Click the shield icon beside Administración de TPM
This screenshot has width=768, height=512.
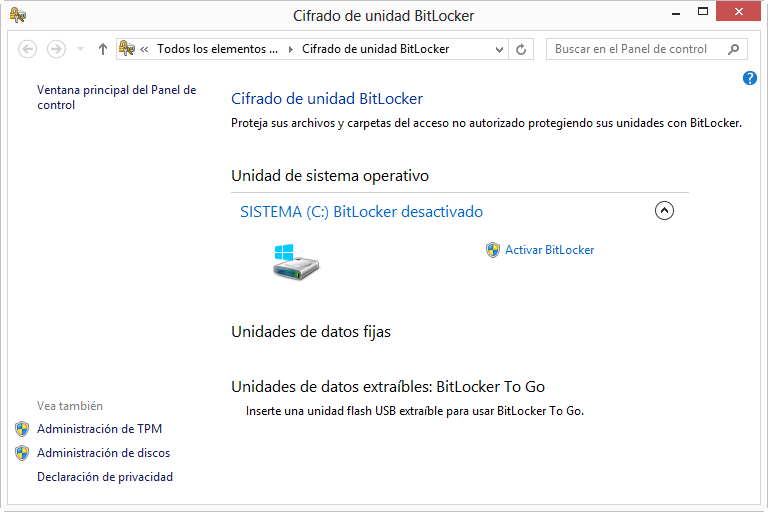tap(22, 429)
